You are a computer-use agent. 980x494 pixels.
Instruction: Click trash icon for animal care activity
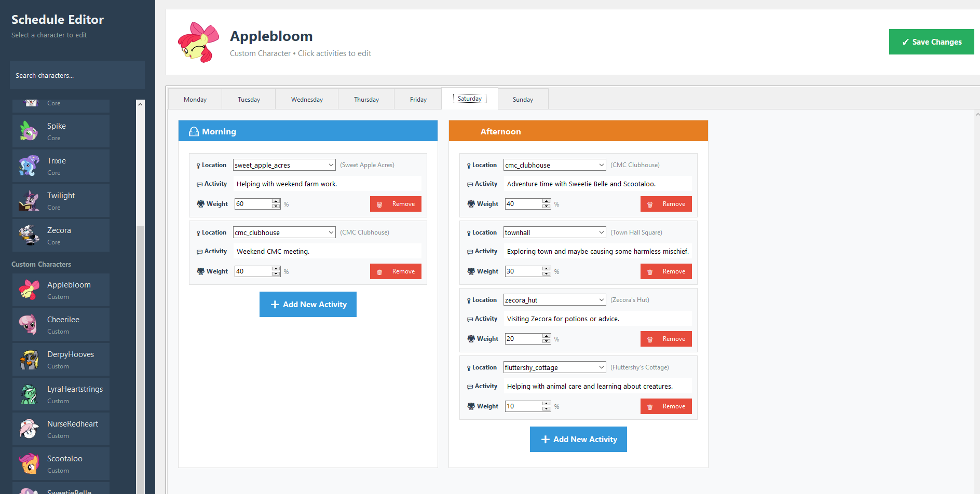pyautogui.click(x=650, y=407)
